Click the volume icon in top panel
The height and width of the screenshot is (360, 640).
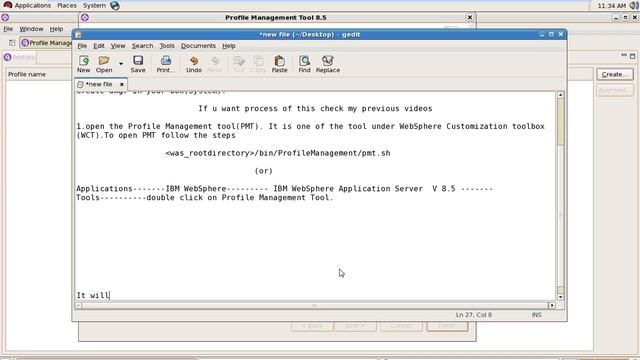tap(634, 5)
